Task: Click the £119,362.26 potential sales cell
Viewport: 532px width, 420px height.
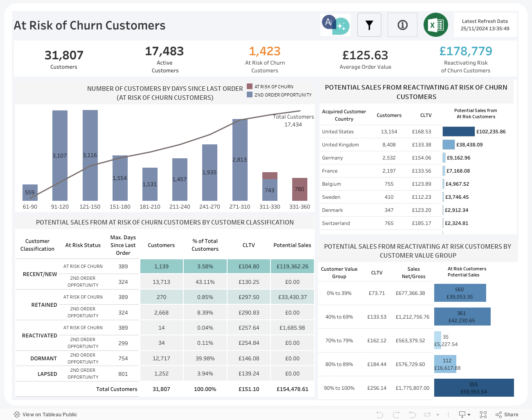Action: [292, 266]
